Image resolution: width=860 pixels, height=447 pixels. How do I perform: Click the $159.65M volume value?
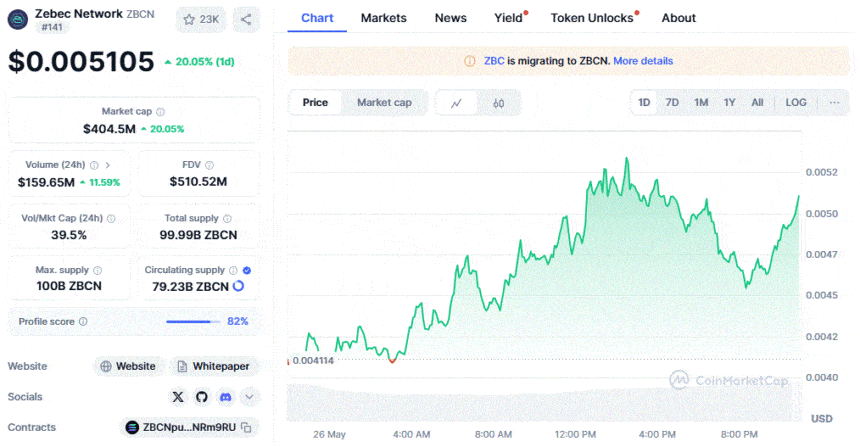coord(46,183)
